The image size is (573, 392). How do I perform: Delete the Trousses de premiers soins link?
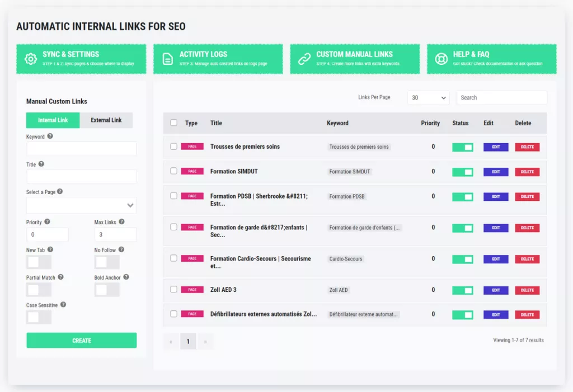pyautogui.click(x=527, y=147)
